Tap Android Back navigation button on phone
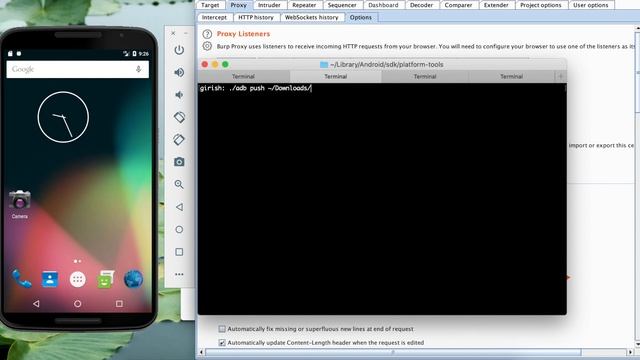This screenshot has width=640, height=360. tap(36, 304)
